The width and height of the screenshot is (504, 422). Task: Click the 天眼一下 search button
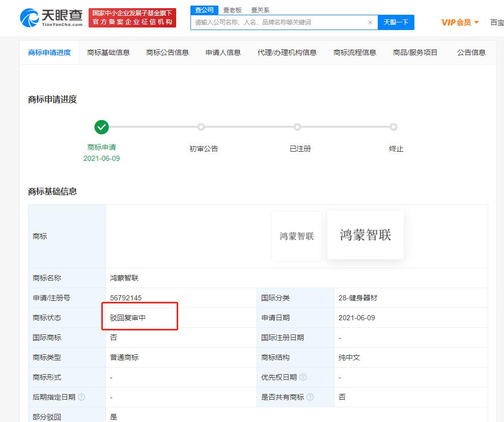point(396,22)
